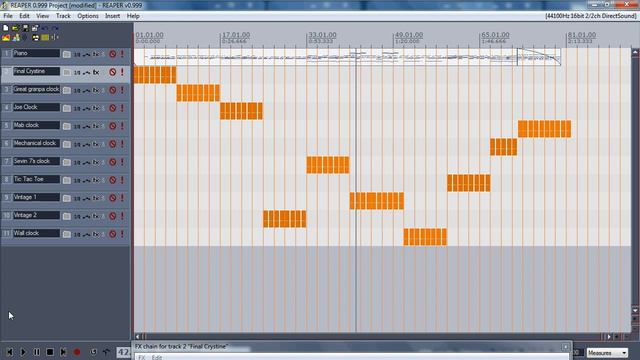The image size is (640, 360).
Task: Mute the Great granpa clock track
Action: coord(113,90)
